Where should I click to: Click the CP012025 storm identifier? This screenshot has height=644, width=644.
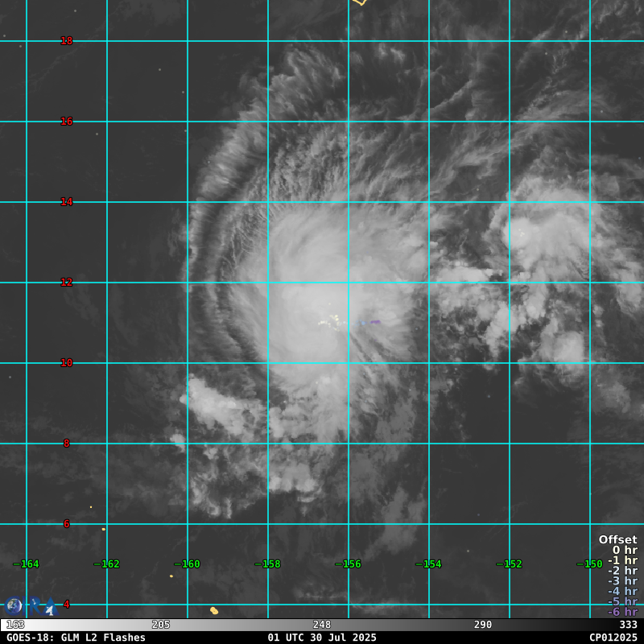coord(613,638)
